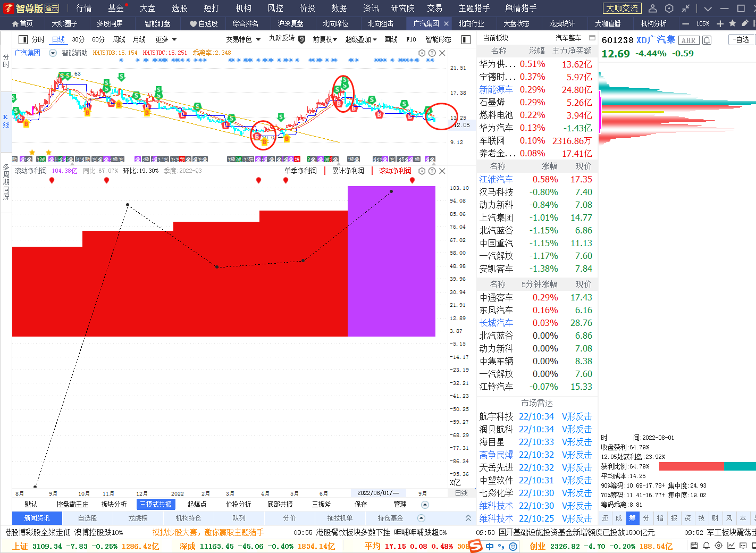Select 滚动净利润 display mode
756x553 pixels.
coord(395,171)
